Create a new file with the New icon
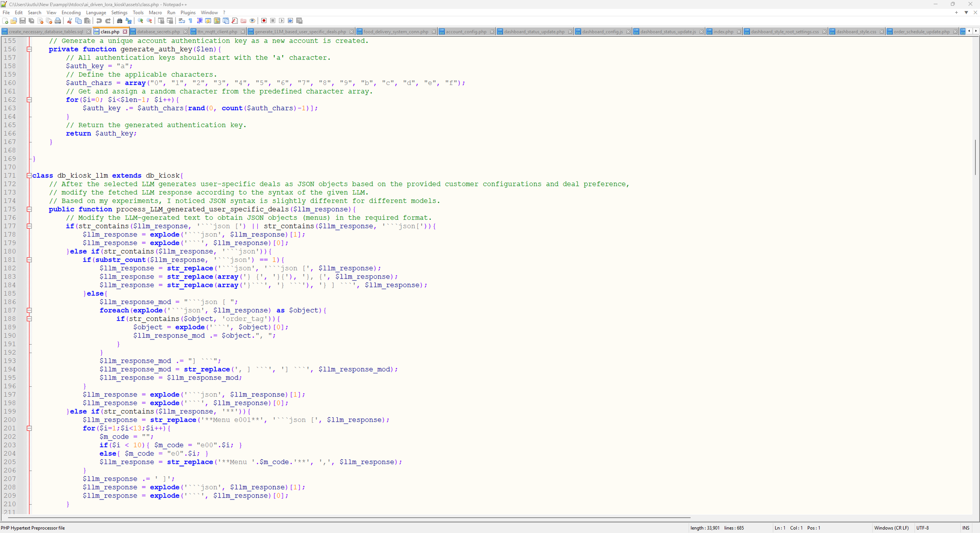The height and width of the screenshot is (533, 980). coord(5,21)
